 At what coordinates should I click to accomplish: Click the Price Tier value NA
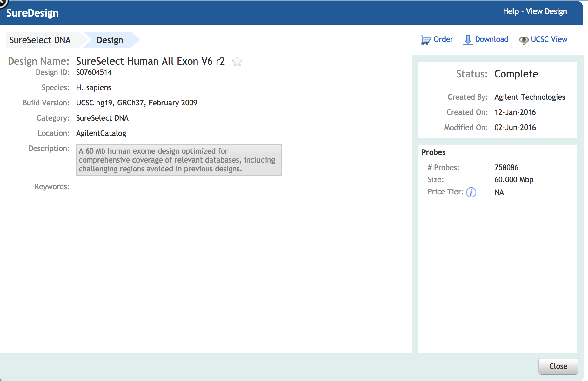(x=499, y=192)
